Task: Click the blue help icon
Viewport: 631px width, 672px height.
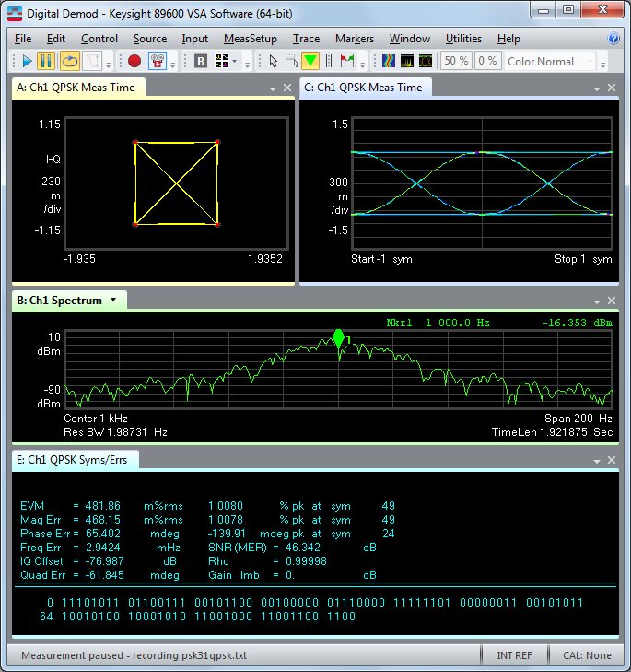Action: coord(614,39)
